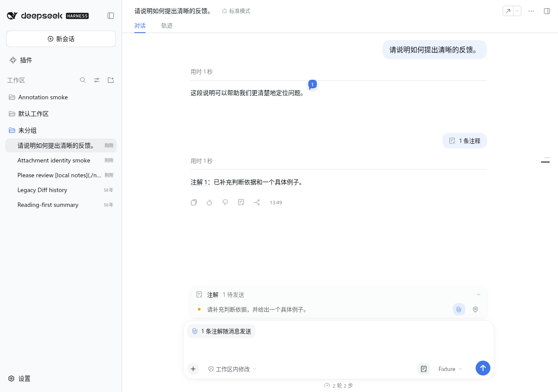This screenshot has width=558, height=392.
Task: Expand the 默认工作区 folder
Action: [x=61, y=114]
